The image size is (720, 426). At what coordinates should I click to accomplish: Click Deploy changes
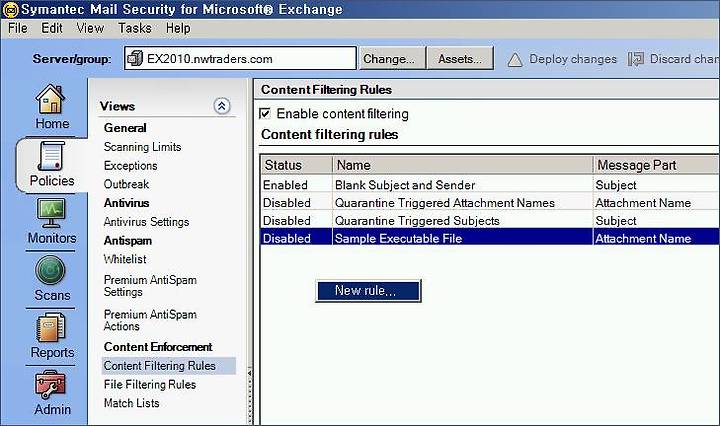click(x=573, y=59)
